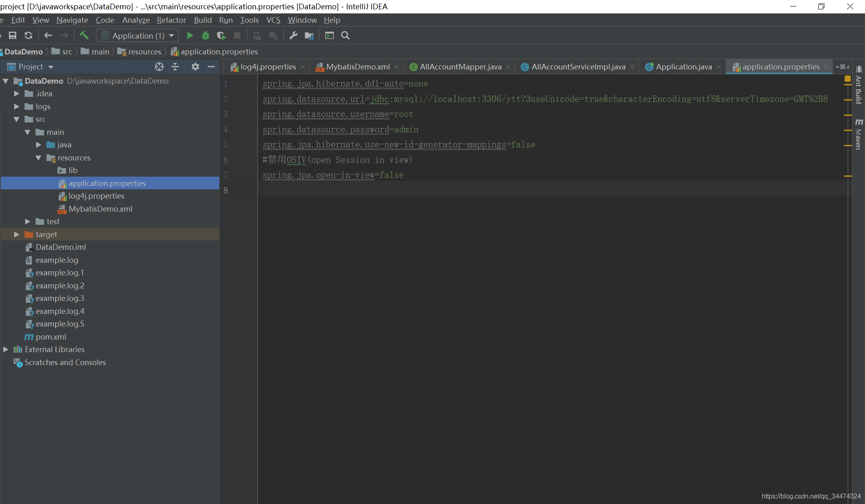This screenshot has width=865, height=504.
Task: Click the Search Everywhere magnifier icon
Action: [x=345, y=36]
